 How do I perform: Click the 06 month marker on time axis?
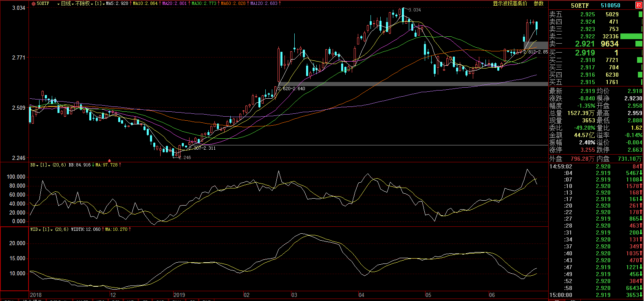pyautogui.click(x=492, y=295)
